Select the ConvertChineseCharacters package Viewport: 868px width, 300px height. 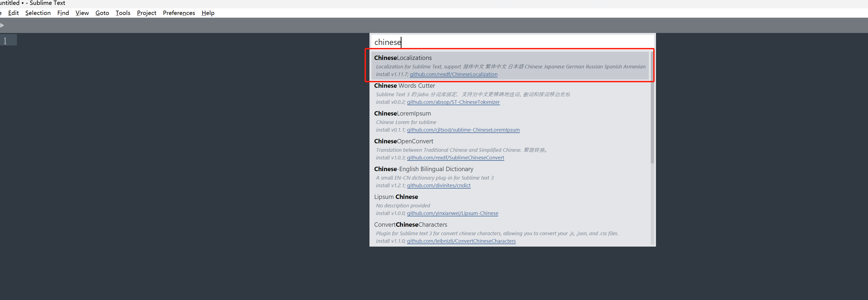(510, 233)
